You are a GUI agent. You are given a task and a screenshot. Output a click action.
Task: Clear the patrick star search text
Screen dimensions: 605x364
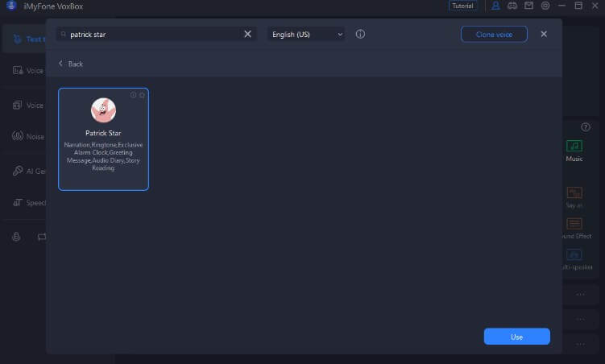pos(247,34)
